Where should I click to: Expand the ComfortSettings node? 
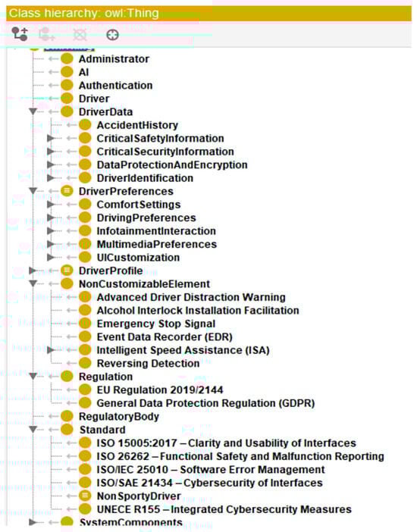click(x=51, y=205)
